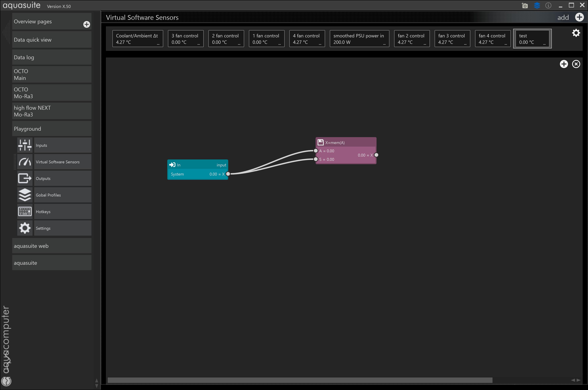This screenshot has width=588, height=390.
Task: Expand the Playground section
Action: pyautogui.click(x=52, y=129)
